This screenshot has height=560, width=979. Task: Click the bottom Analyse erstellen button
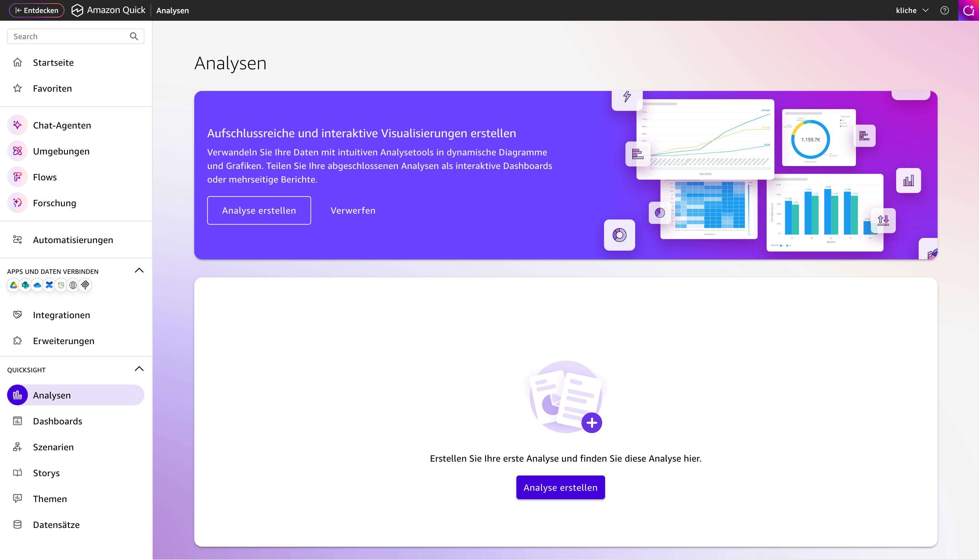[560, 487]
